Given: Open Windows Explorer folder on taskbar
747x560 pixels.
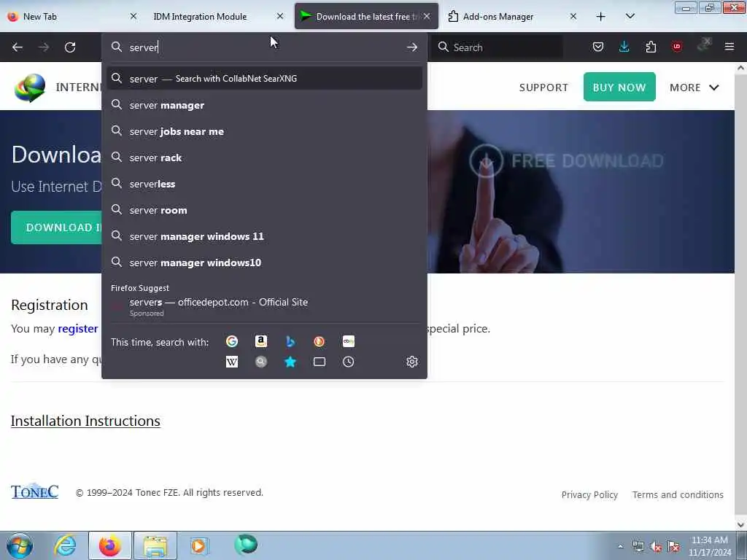Looking at the screenshot, I should point(155,545).
